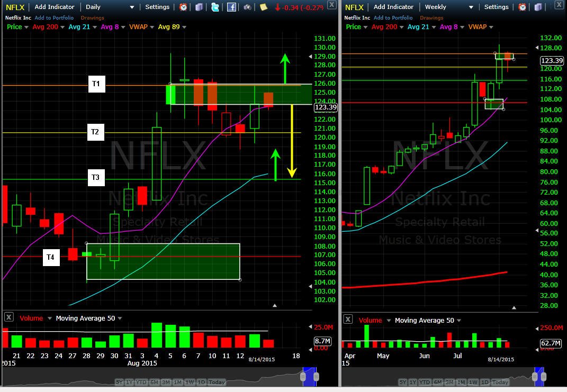Viewport: 567px width, 392px height.
Task: Click the stacked database icon on the Weekly chart
Action: click(538, 7)
